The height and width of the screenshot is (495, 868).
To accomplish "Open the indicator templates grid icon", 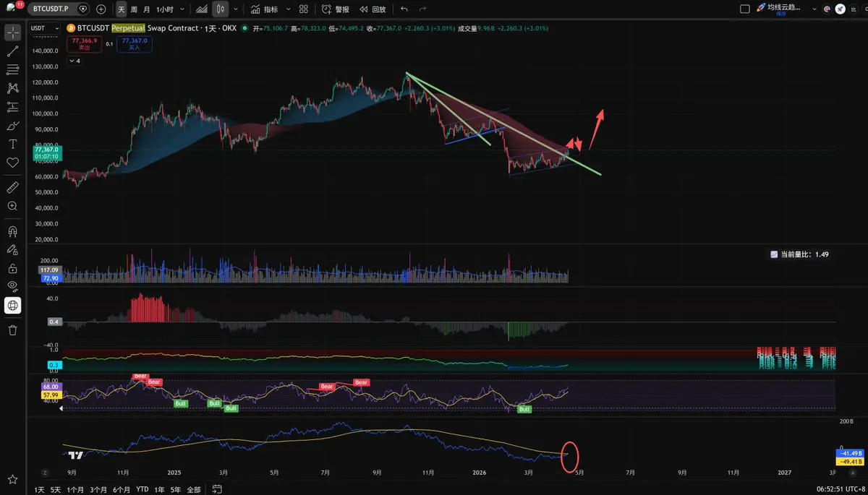I will tap(303, 9).
